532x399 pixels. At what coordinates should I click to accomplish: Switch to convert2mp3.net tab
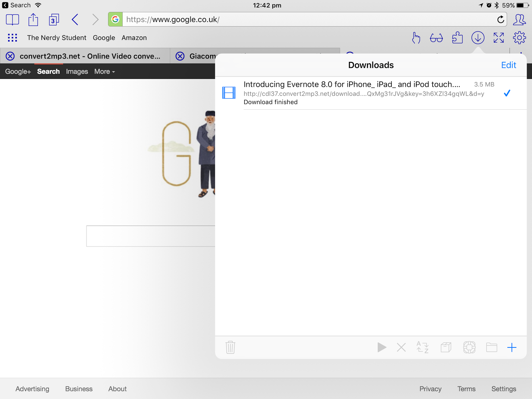90,56
